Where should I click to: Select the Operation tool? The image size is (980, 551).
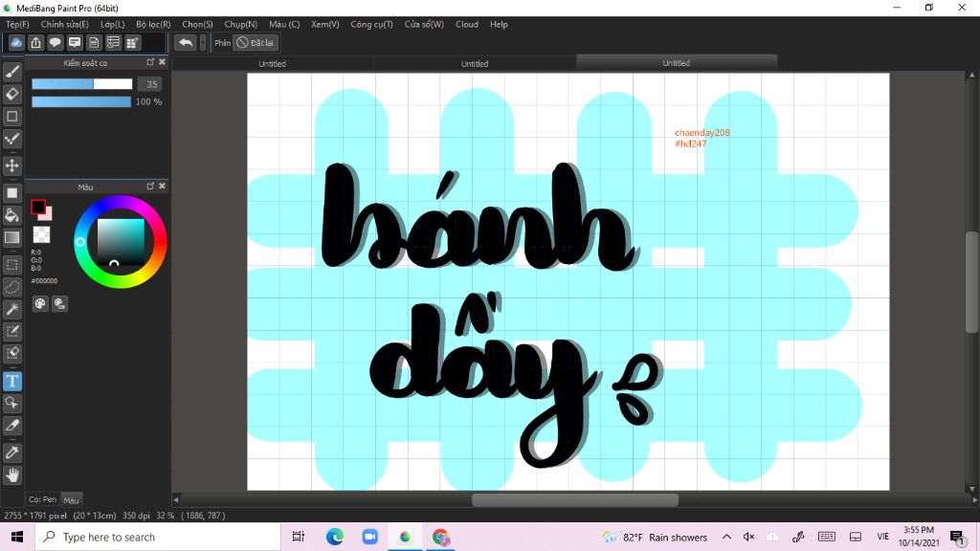tap(11, 403)
